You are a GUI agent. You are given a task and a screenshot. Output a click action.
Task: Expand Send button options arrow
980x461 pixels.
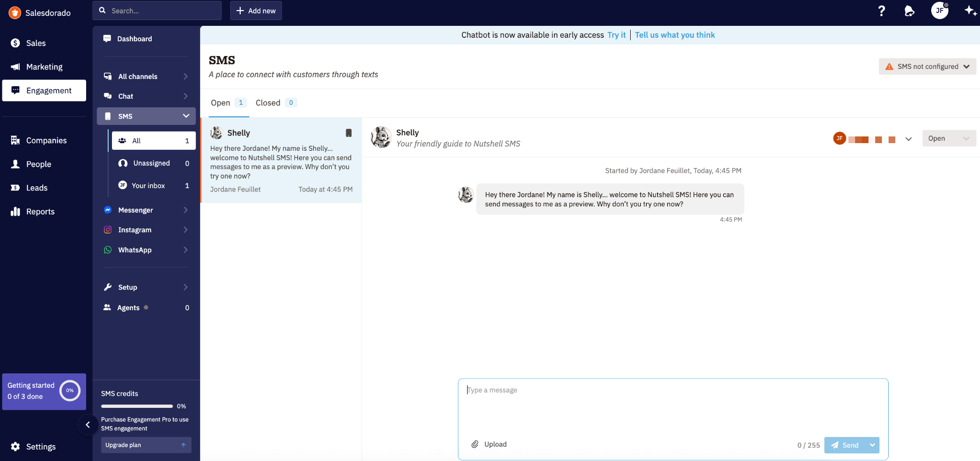[x=872, y=445]
